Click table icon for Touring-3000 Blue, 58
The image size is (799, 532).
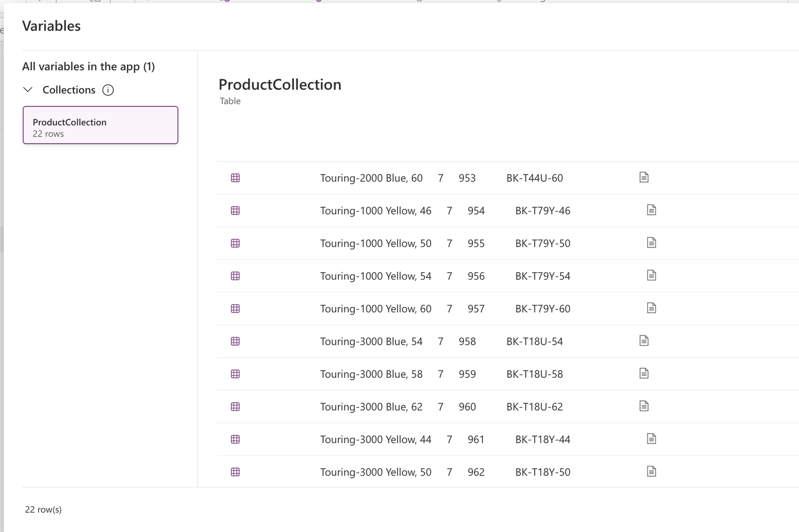point(235,374)
